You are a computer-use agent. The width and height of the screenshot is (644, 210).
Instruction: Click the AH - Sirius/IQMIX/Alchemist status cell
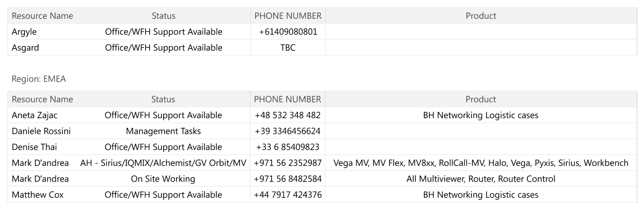coord(164,163)
